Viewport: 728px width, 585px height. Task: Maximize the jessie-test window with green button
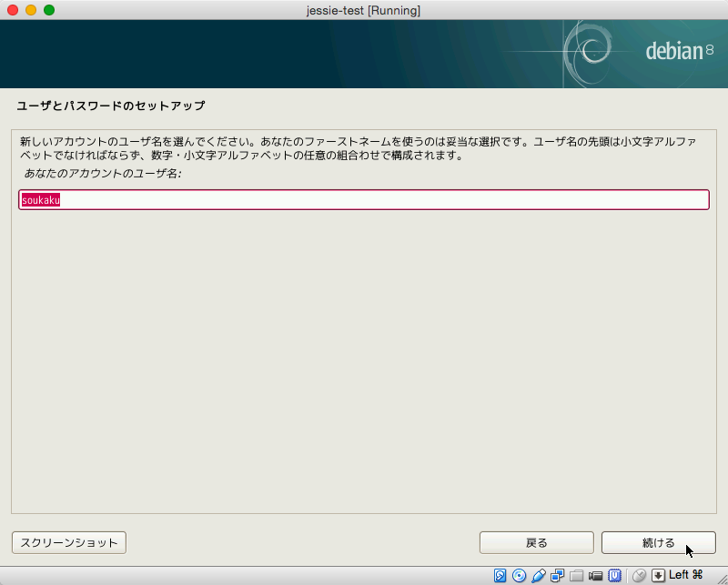(49, 10)
